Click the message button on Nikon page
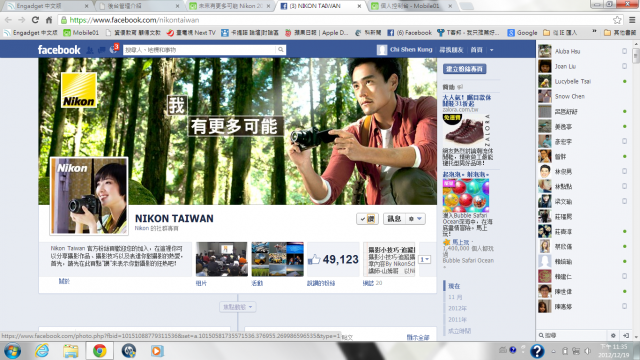This screenshot has width=640, height=360. [394, 219]
